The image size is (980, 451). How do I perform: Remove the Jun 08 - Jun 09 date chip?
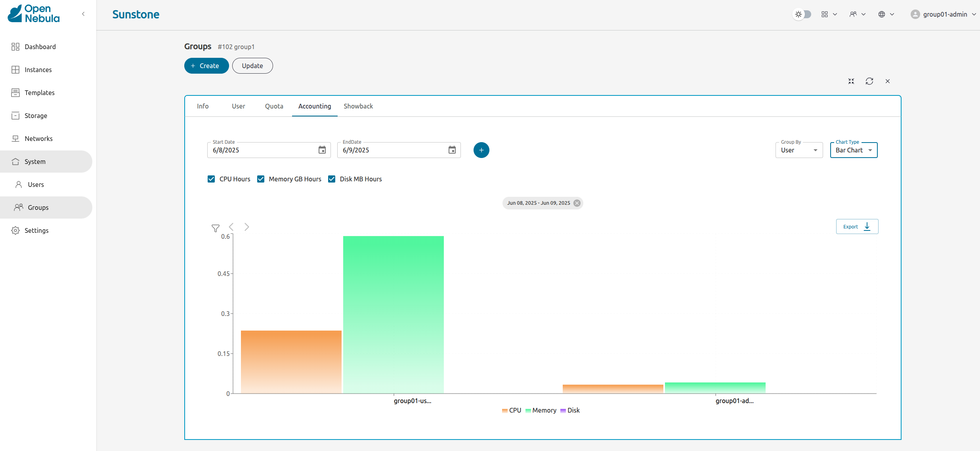[x=577, y=203]
